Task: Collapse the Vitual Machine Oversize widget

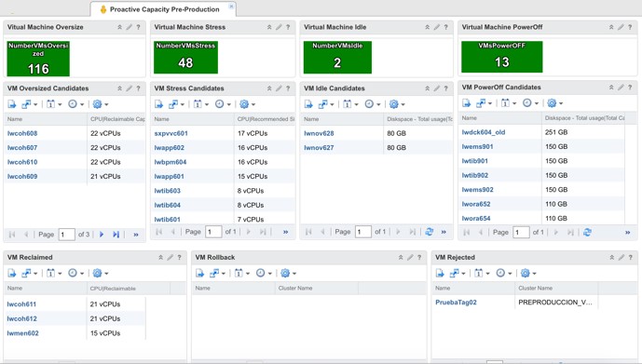Action: coord(119,27)
